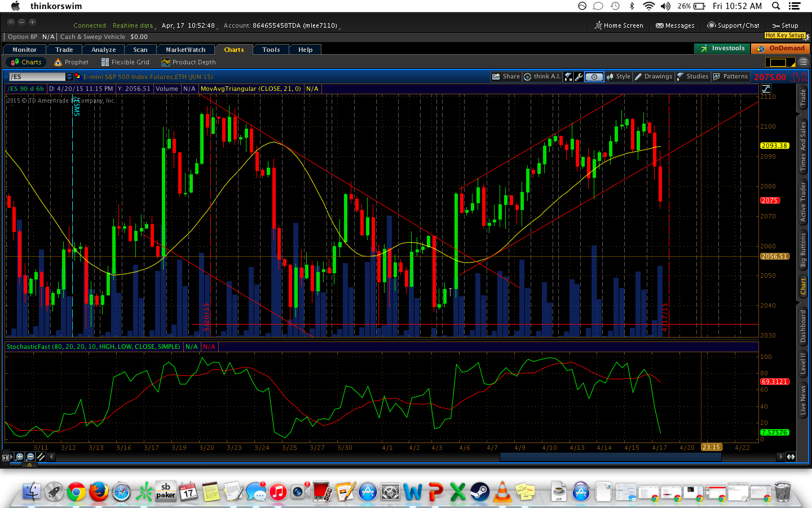Image resolution: width=812 pixels, height=508 pixels.
Task: Click the curve icon below price readout
Action: coord(766,89)
